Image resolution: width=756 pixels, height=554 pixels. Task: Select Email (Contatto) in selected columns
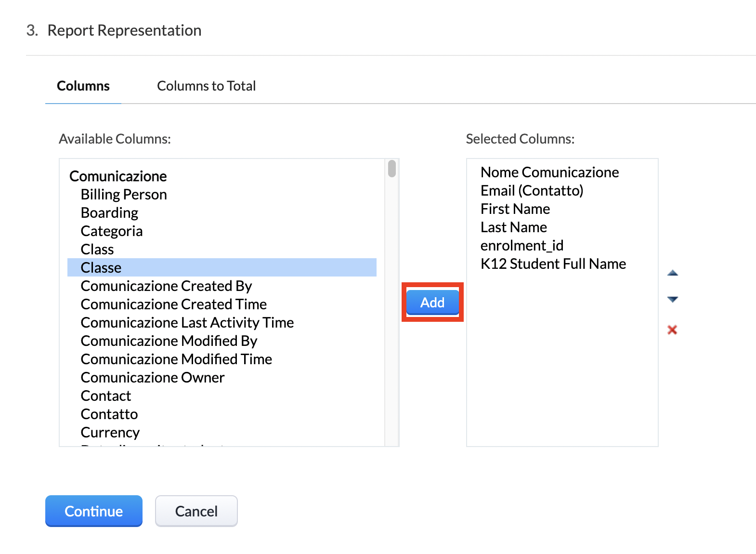(532, 190)
